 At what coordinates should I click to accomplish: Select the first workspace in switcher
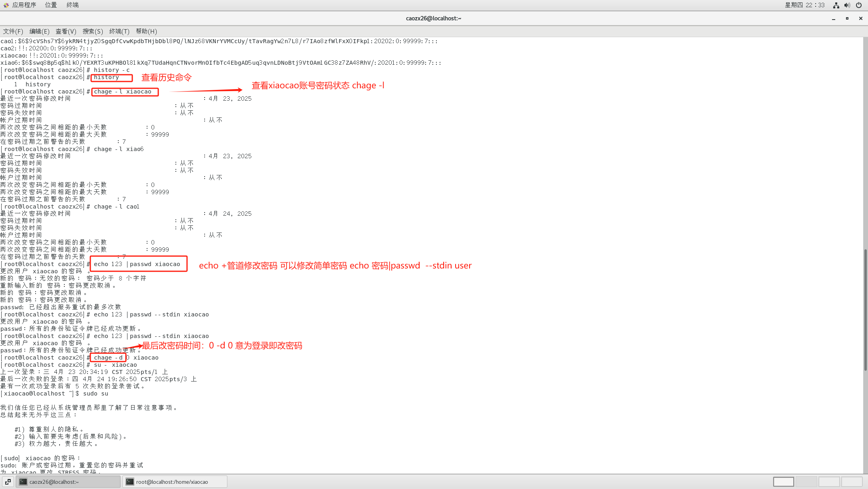click(x=783, y=482)
